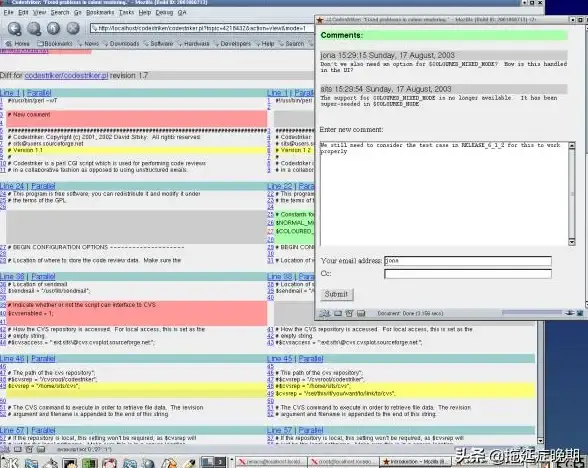Viewport: 588px width, 468px height.
Task: Open Address Book icon in comment window status bar
Action: coord(361,313)
